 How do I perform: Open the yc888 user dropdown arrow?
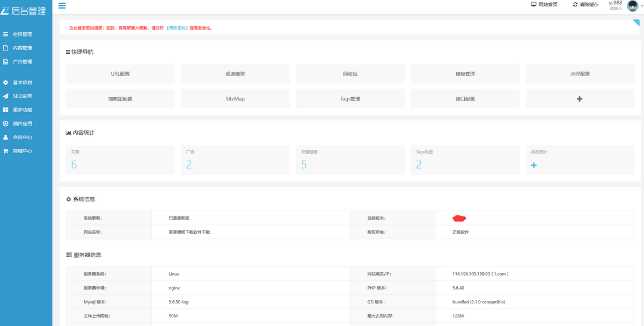tap(641, 5)
